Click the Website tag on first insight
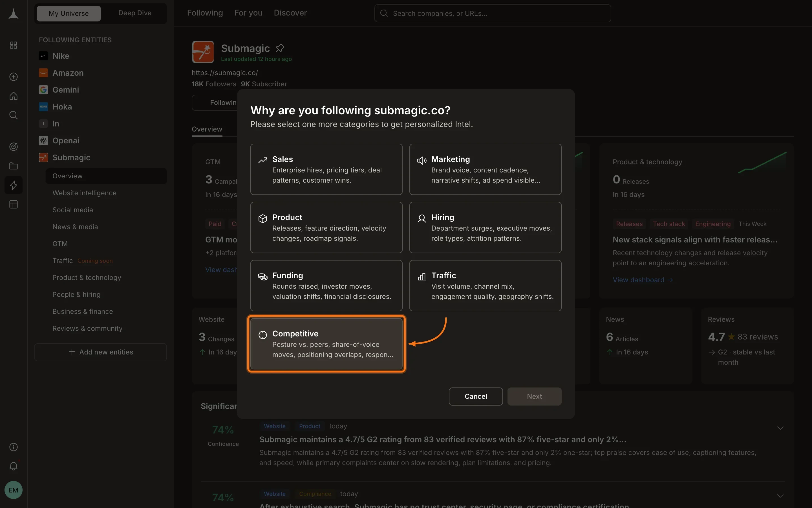Viewport: 812px width, 508px height. tap(274, 426)
